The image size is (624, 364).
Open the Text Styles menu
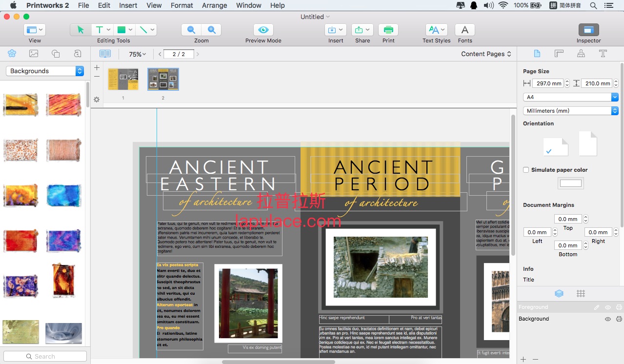click(x=437, y=30)
